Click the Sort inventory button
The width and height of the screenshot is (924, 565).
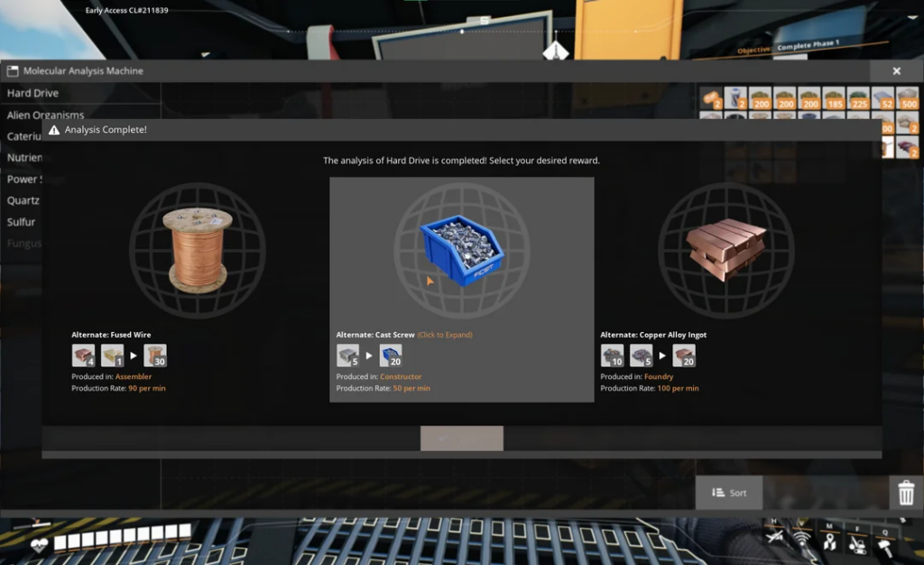[729, 493]
